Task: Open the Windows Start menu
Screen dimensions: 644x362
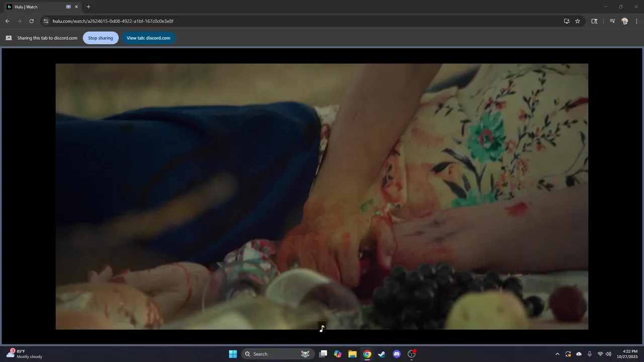Action: coord(233,354)
